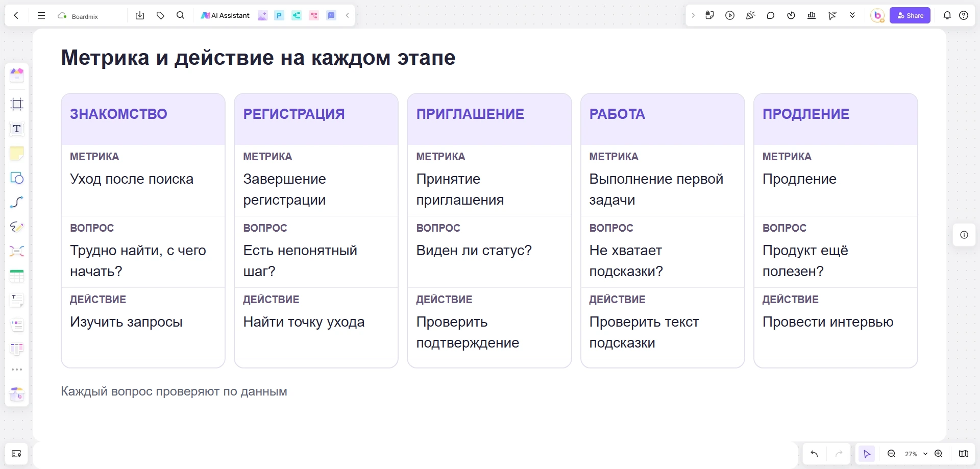Open the Boardmix resource box at sidebar bottom

click(17, 394)
